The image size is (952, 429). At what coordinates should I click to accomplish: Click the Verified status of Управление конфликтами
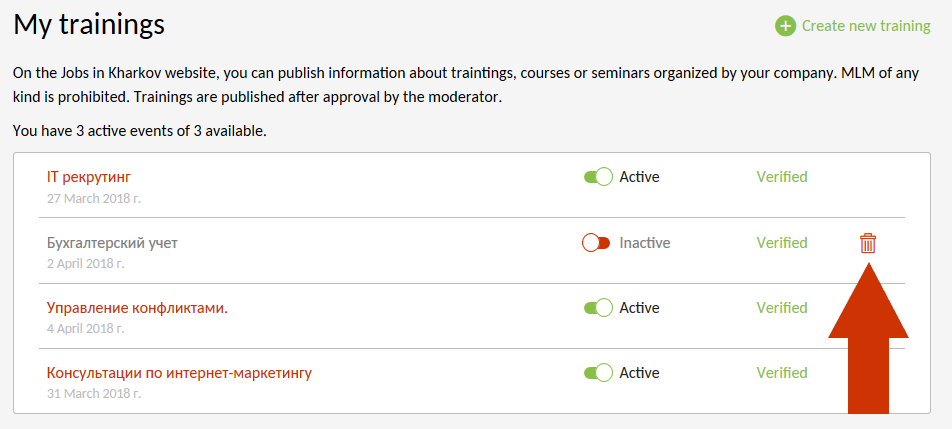(x=782, y=308)
